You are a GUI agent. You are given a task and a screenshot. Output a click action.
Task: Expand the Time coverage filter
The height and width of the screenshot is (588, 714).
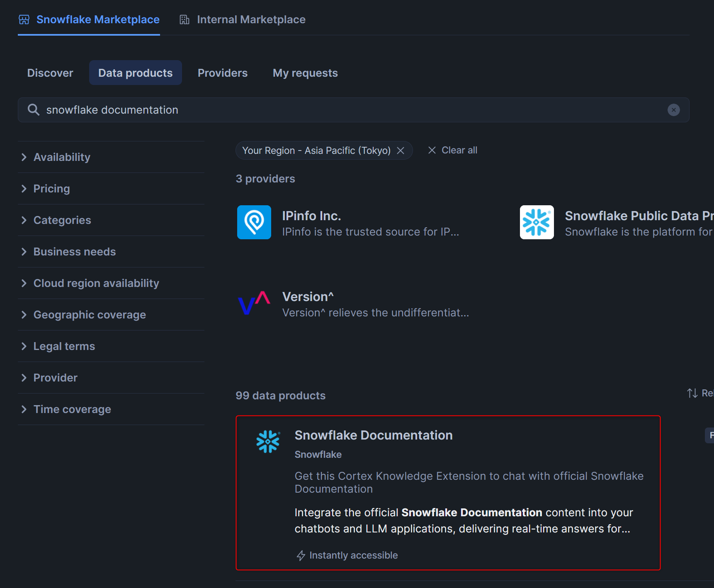click(x=111, y=409)
